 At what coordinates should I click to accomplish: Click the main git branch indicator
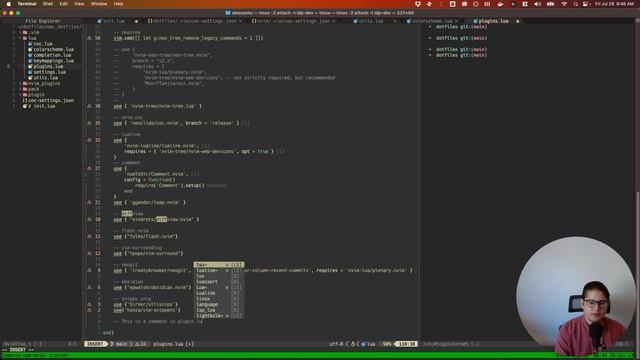(120, 344)
